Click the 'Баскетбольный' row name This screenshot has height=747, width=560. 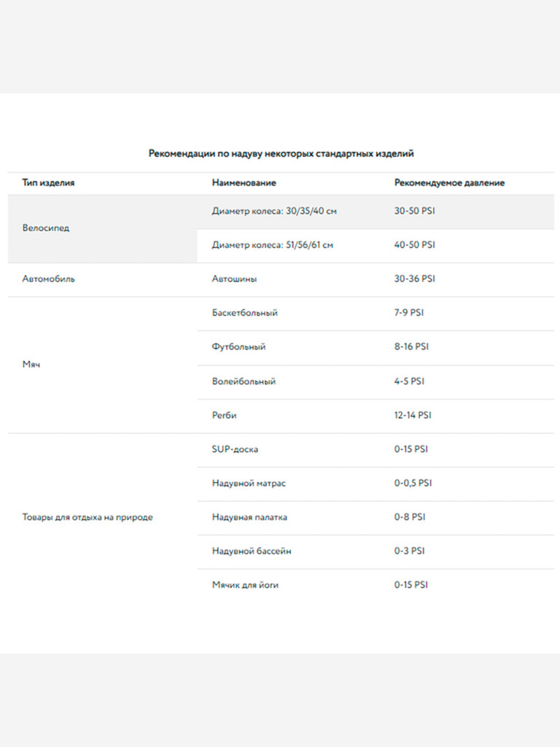(x=244, y=313)
